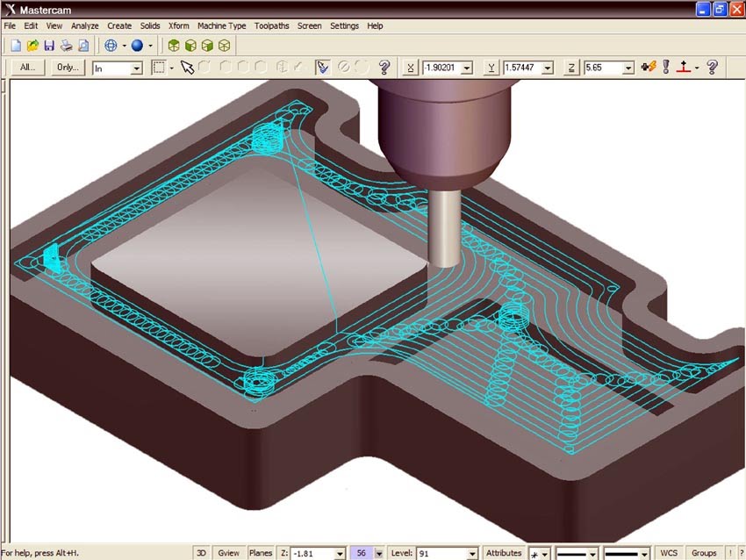Select the wireframe globe view icon
746x560 pixels.
(111, 46)
